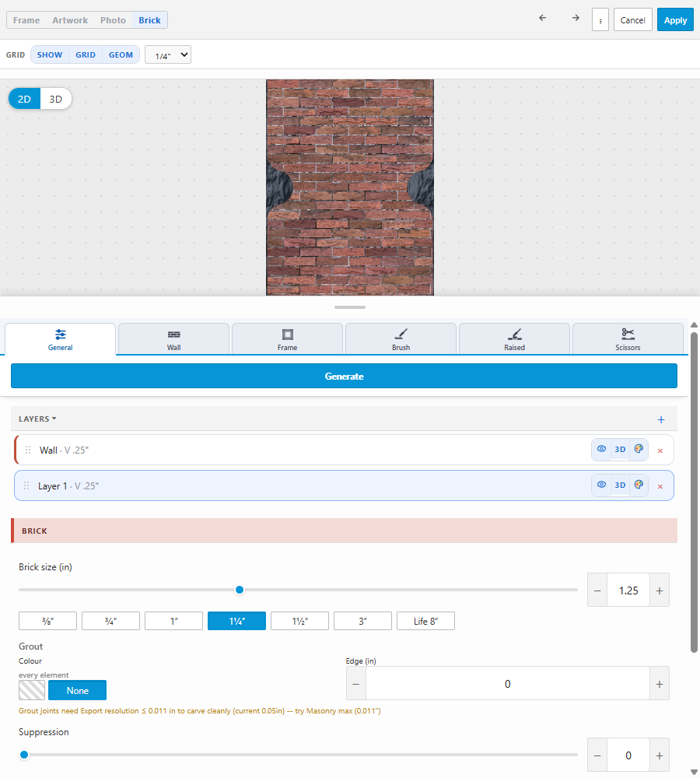Increase suppression value
The image size is (700, 778).
[x=660, y=755]
